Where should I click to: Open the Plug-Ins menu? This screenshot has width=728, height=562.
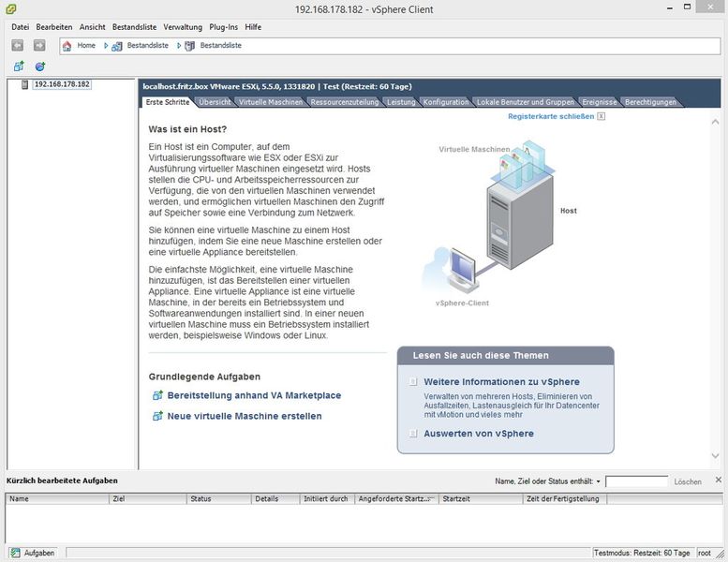pos(223,27)
